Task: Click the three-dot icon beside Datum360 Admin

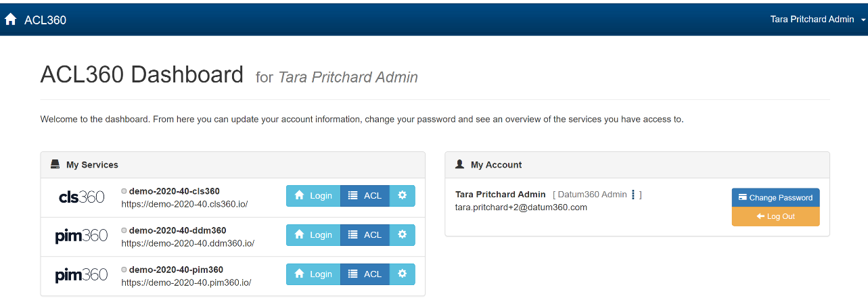Action: click(x=633, y=195)
